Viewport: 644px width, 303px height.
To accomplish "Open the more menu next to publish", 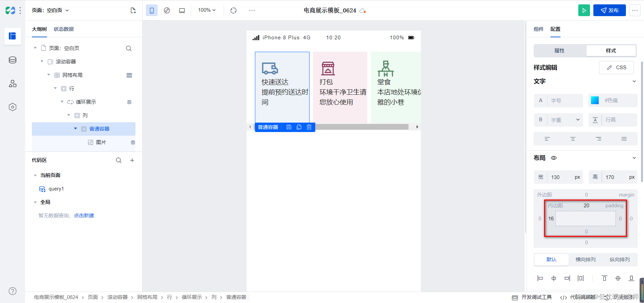I will coord(635,10).
